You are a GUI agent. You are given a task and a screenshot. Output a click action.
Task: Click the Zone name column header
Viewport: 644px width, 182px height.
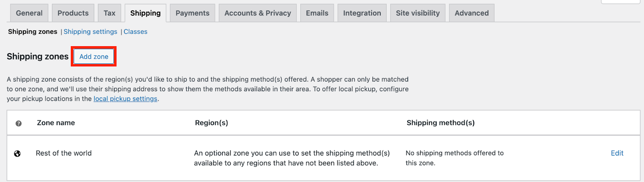56,123
